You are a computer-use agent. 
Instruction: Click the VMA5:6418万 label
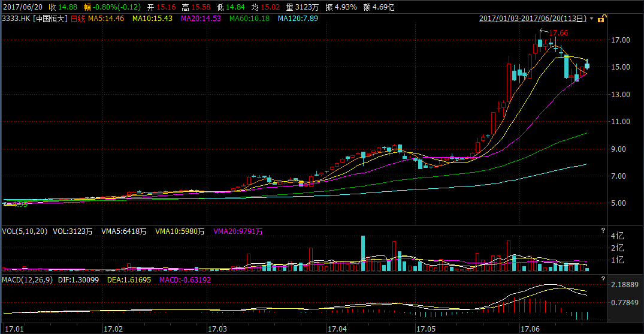click(123, 231)
